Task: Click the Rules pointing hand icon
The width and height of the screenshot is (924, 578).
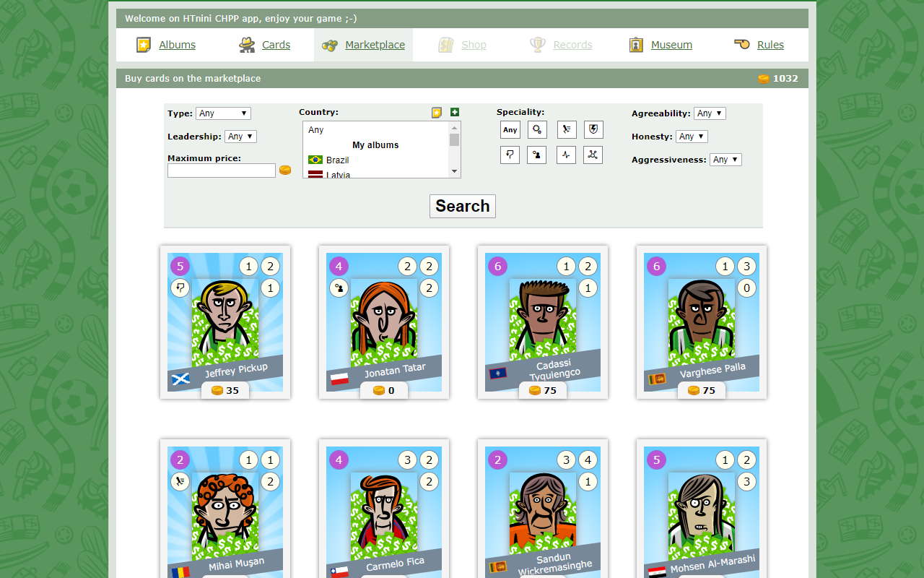Action: tap(742, 44)
